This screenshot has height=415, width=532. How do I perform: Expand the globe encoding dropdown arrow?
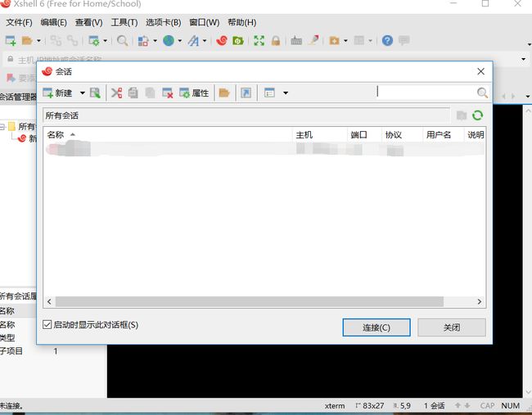tap(180, 41)
